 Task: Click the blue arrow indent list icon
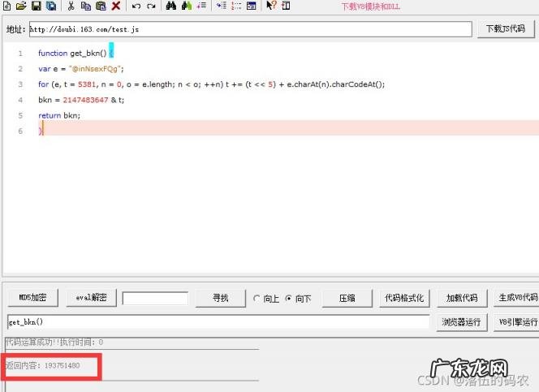222,6
